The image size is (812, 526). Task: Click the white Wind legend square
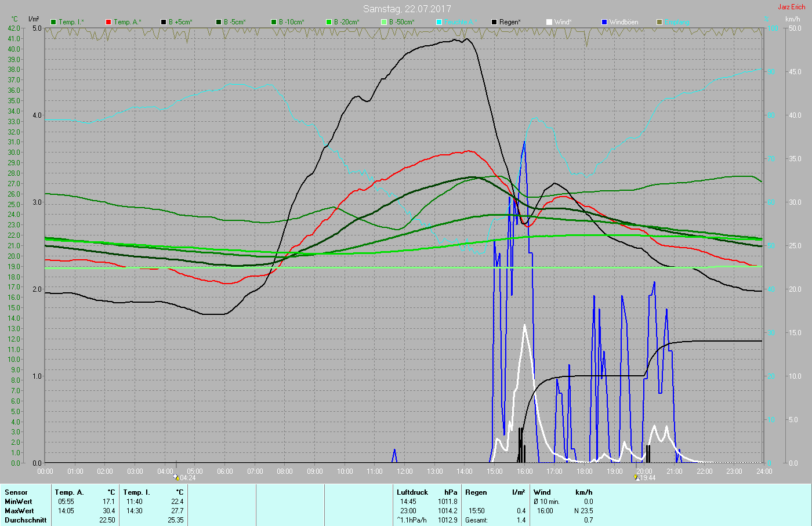pos(549,22)
